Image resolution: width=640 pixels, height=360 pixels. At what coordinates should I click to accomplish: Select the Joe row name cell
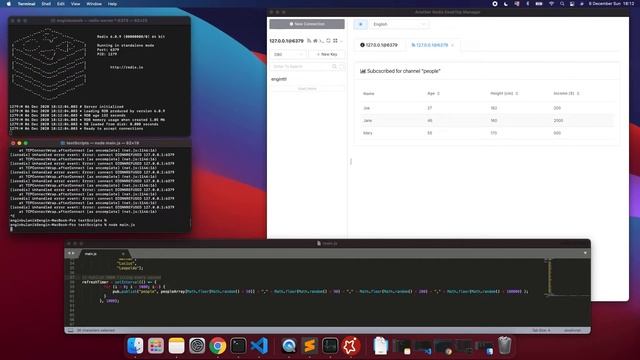pos(367,108)
